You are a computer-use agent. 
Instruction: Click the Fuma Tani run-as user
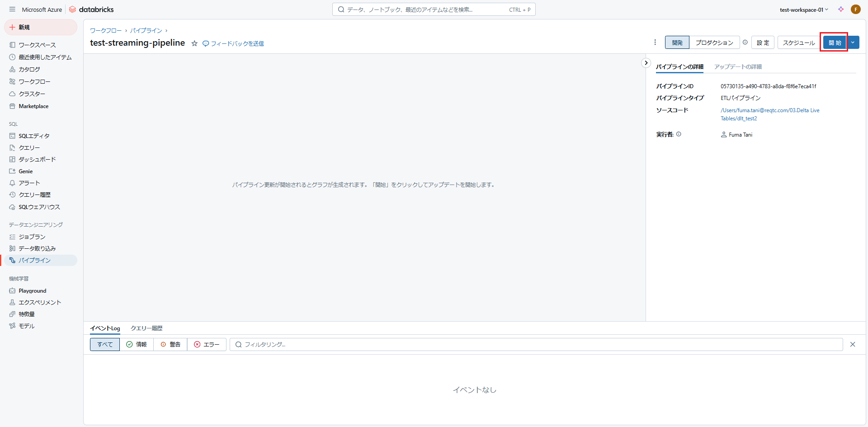click(x=737, y=134)
